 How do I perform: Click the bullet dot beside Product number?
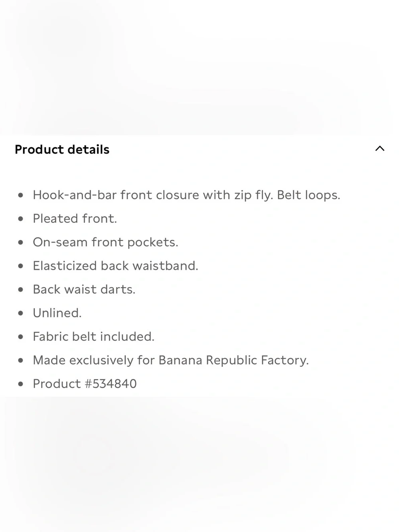[21, 384]
